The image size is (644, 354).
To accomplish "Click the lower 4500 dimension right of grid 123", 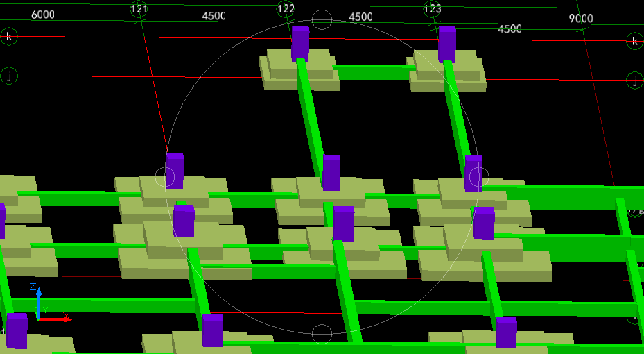I will [x=510, y=29].
